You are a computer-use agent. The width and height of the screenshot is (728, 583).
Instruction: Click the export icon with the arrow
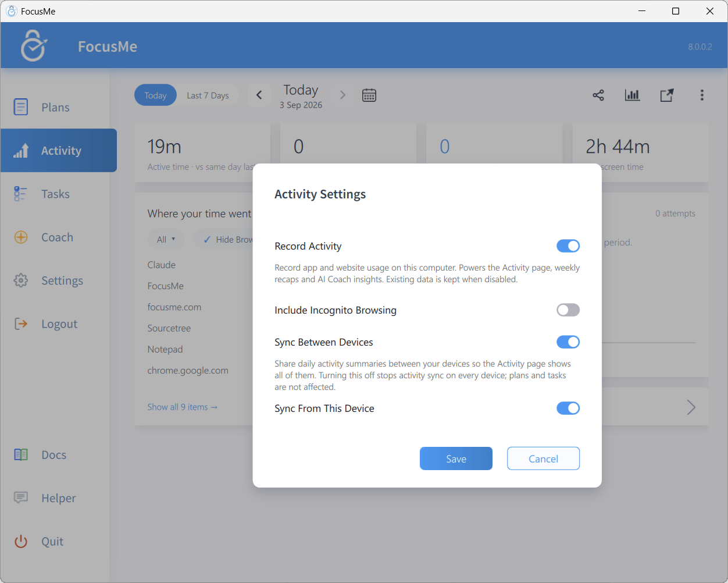[667, 95]
